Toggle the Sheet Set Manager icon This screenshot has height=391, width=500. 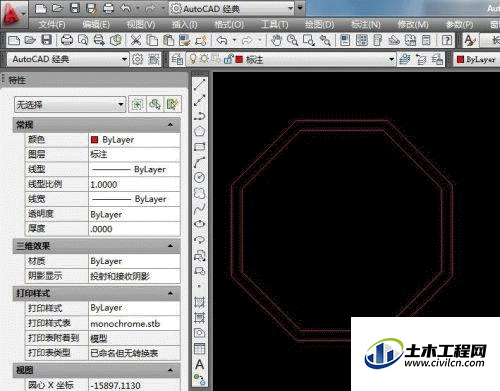(x=394, y=40)
